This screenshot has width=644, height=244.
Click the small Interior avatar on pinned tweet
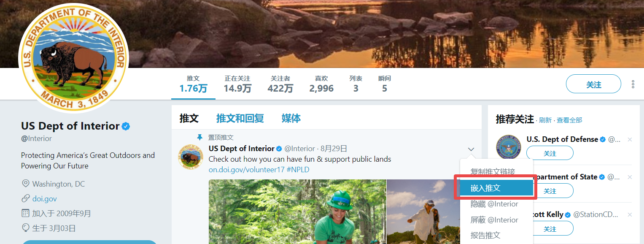190,157
